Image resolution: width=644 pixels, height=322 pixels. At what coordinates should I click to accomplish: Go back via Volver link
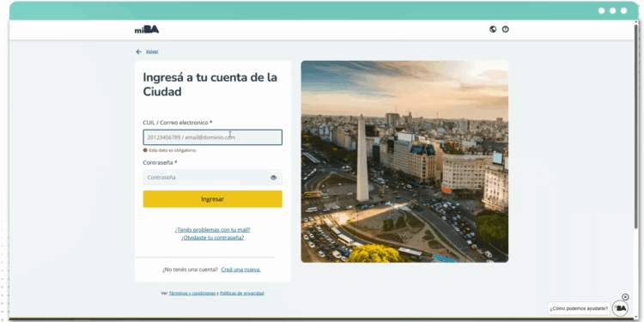[152, 52]
